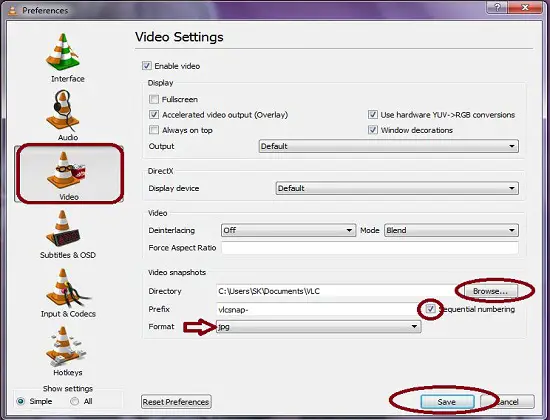Click the Browse button for directory

point(491,291)
